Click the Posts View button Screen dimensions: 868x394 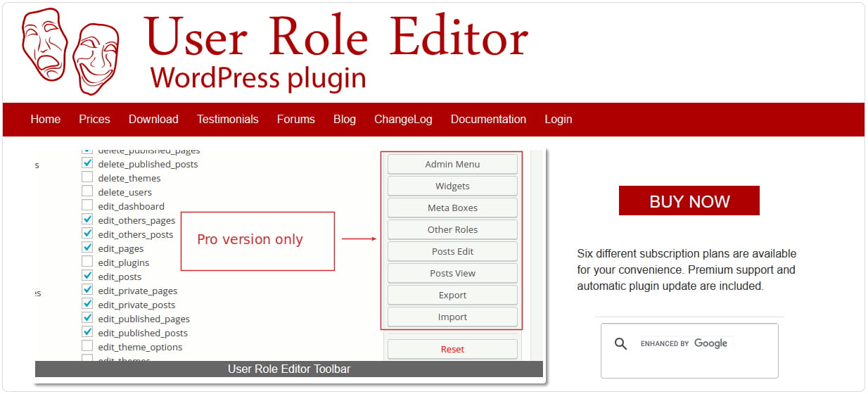tap(452, 273)
